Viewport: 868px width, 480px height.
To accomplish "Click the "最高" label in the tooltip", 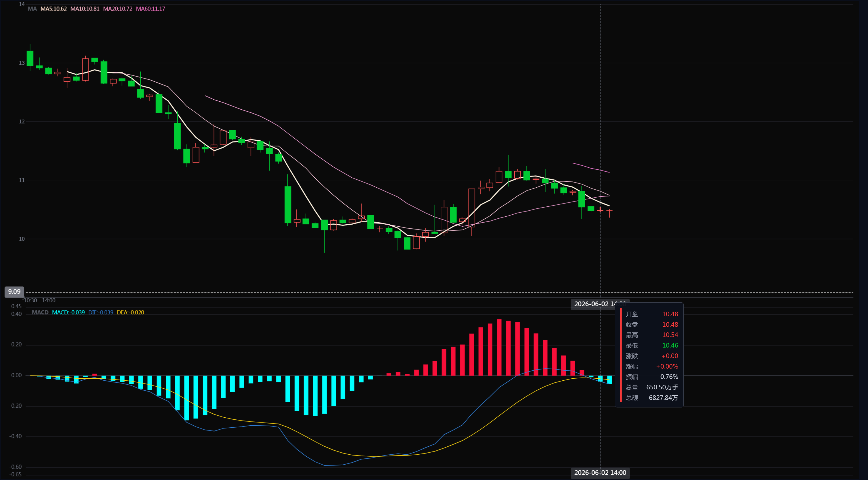I will (632, 335).
